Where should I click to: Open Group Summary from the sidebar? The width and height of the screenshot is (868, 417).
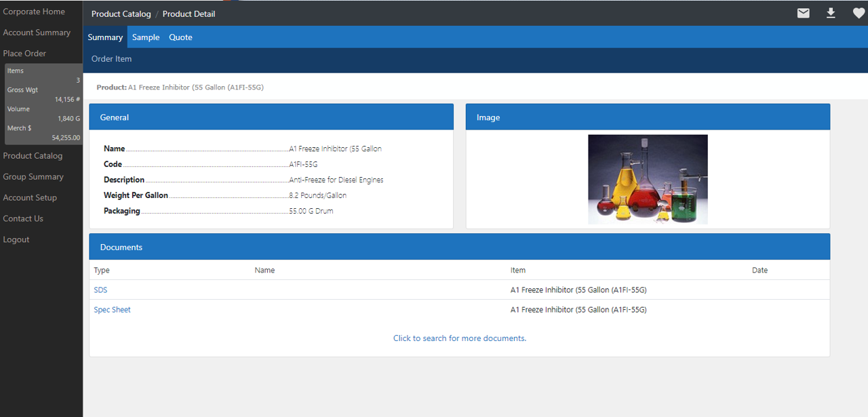point(32,176)
